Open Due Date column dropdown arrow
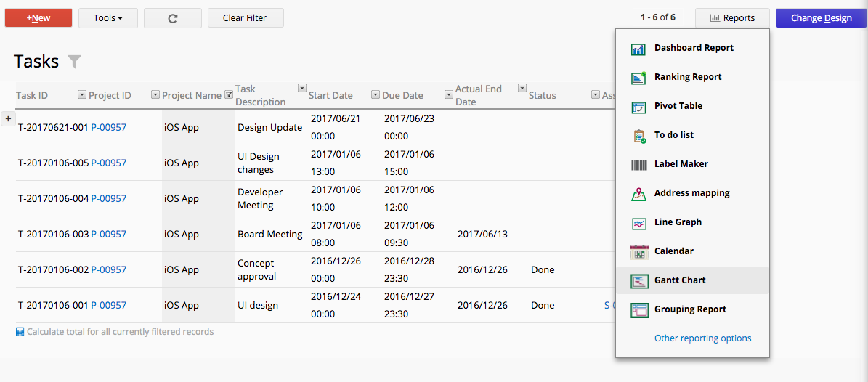The width and height of the screenshot is (868, 382). [449, 94]
